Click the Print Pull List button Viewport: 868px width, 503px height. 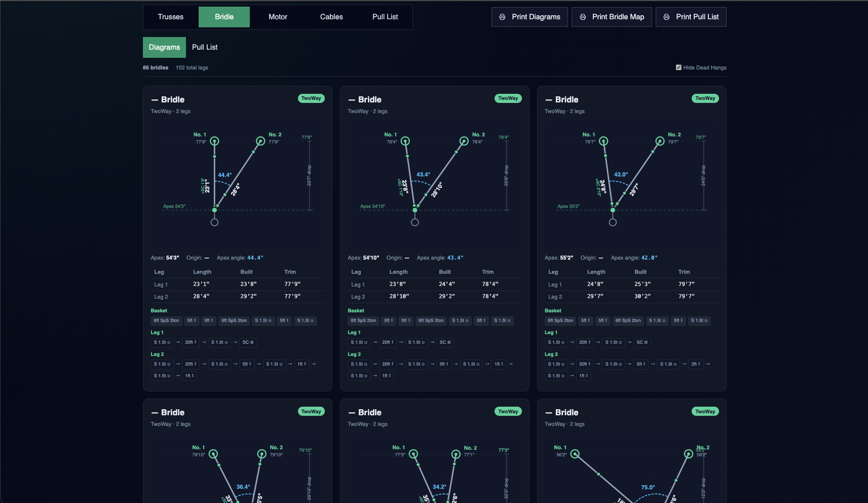(691, 17)
